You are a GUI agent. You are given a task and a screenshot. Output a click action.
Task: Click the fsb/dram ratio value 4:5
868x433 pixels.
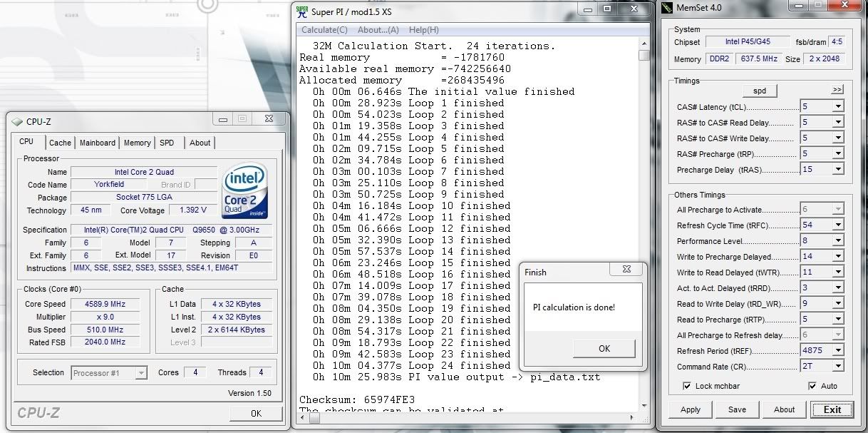pos(836,42)
